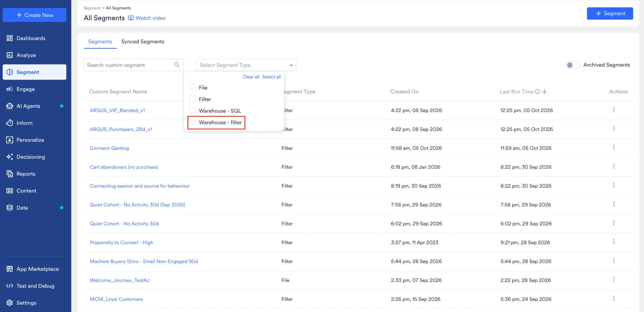
Task: Open the App Marketplace menu item
Action: 34,269
